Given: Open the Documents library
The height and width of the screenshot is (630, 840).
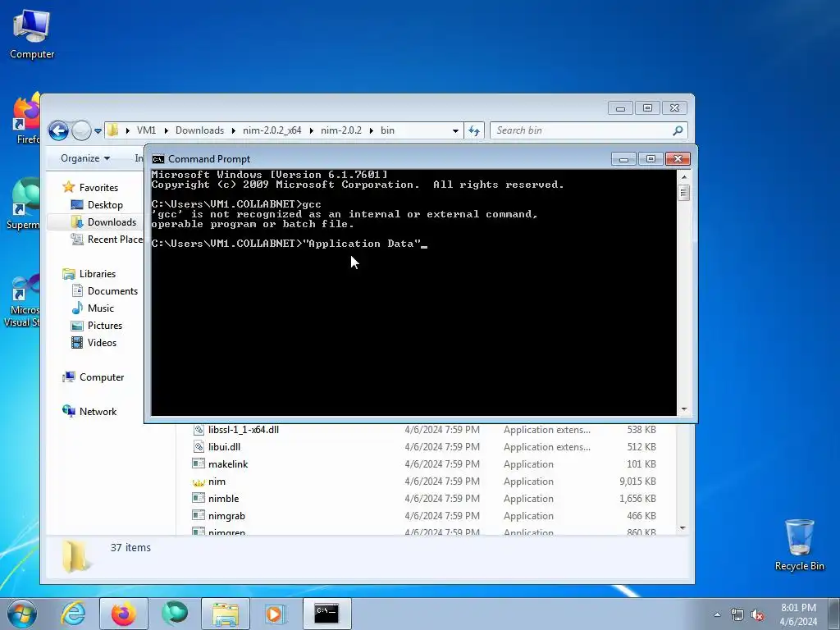Looking at the screenshot, I should (112, 291).
